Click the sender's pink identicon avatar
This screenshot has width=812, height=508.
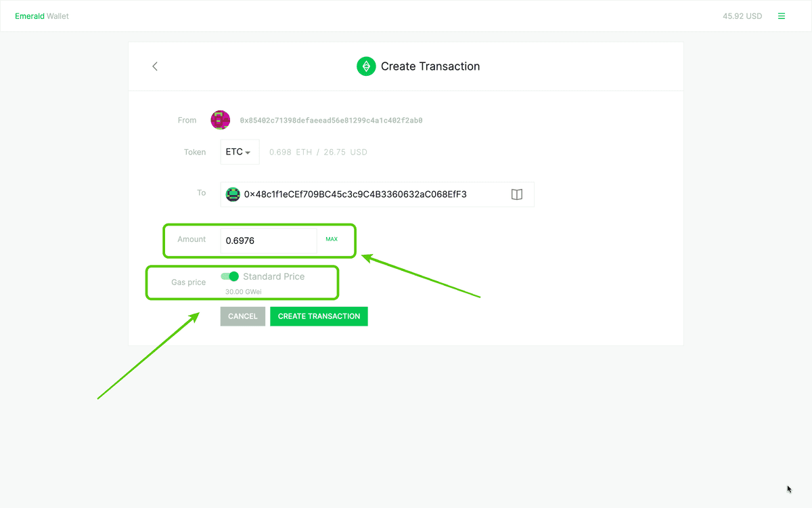(220, 120)
